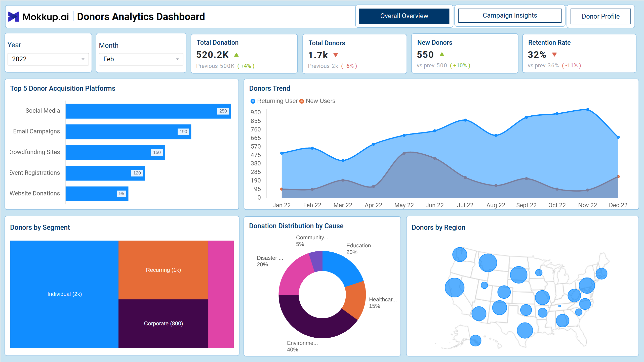This screenshot has width=644, height=362.
Task: Click the Education... 20% label
Action: [x=361, y=249]
